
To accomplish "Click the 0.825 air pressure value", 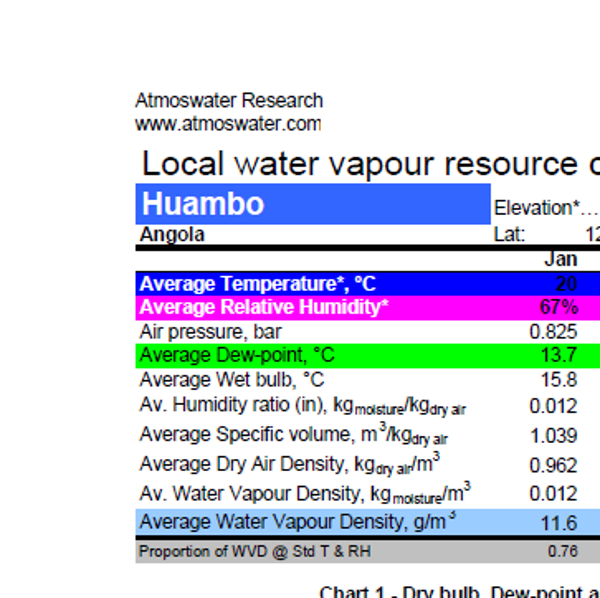I will pyautogui.click(x=553, y=332).
